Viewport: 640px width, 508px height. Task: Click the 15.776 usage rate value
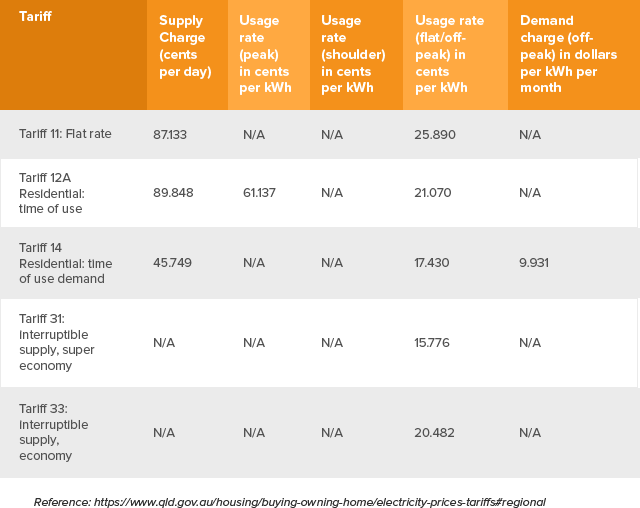[432, 342]
